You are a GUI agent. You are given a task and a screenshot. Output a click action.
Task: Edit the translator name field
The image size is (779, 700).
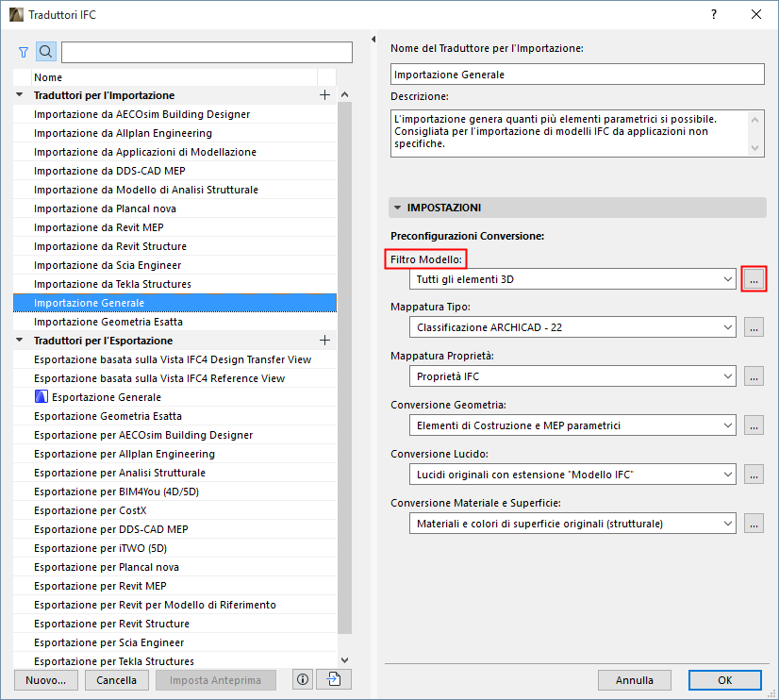pos(577,75)
